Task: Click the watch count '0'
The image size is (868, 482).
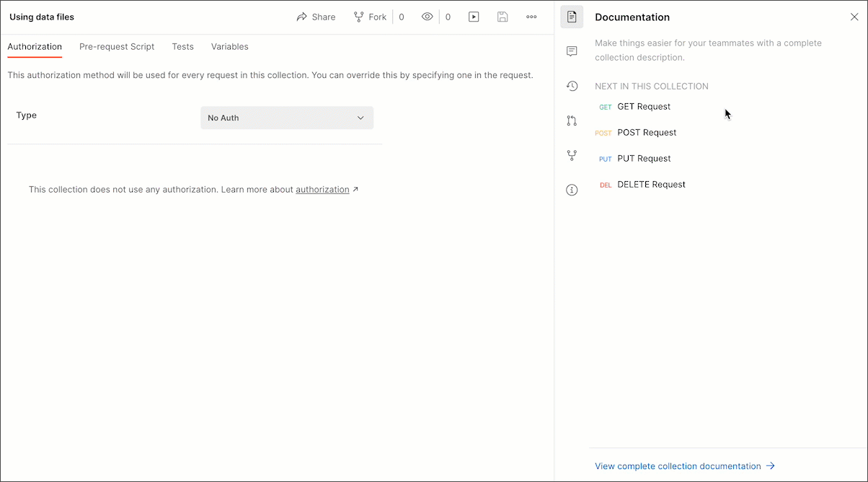Action: click(448, 17)
